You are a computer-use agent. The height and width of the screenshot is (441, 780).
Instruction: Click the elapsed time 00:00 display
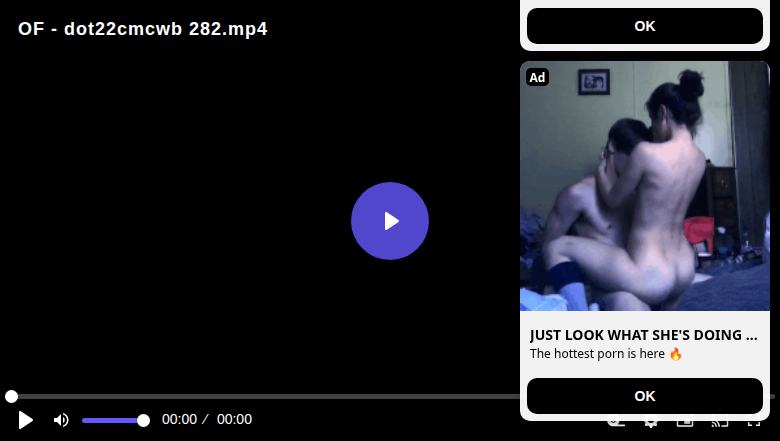180,419
